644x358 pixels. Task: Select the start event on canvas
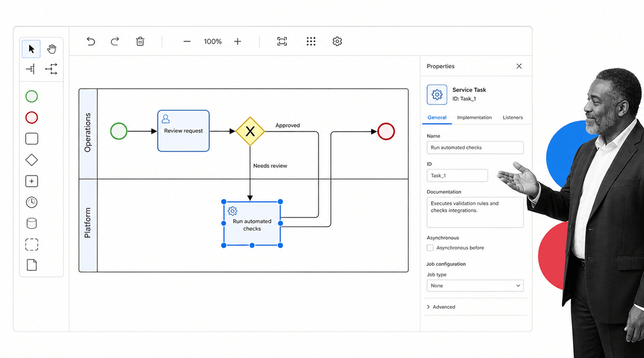click(x=119, y=131)
